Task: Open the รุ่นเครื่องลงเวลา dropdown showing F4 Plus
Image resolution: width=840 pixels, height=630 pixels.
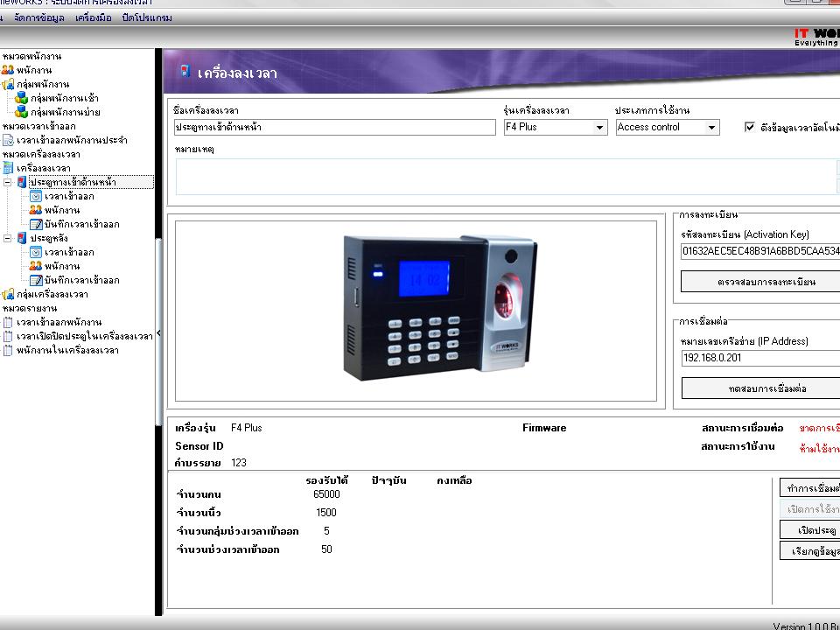Action: pyautogui.click(x=599, y=128)
